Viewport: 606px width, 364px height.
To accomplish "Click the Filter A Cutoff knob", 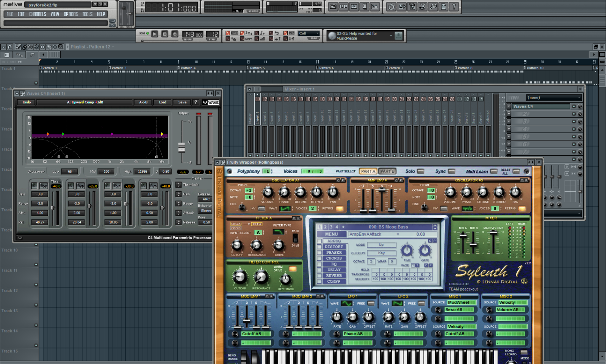I will coord(237,245).
